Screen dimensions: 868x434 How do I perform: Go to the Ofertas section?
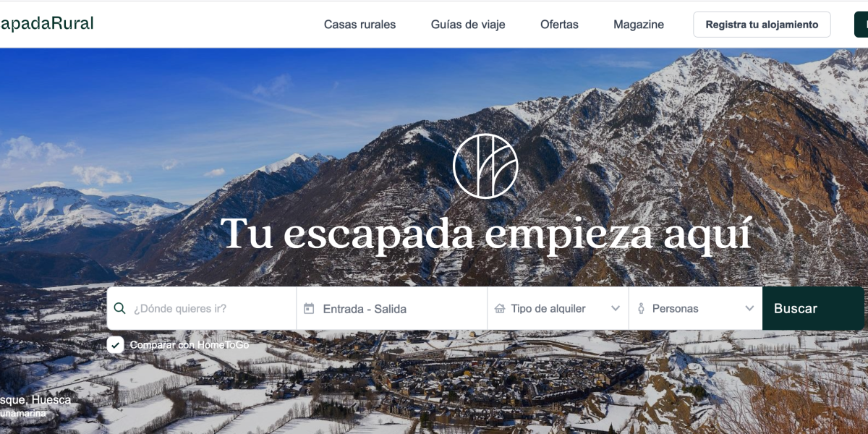pos(559,25)
